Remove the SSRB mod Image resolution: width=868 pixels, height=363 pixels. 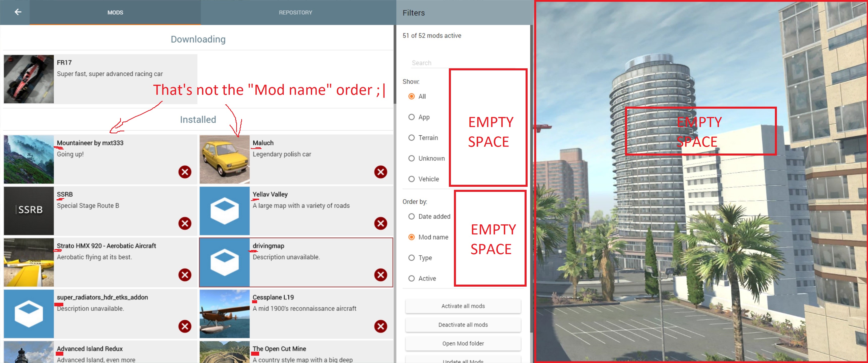click(x=185, y=223)
